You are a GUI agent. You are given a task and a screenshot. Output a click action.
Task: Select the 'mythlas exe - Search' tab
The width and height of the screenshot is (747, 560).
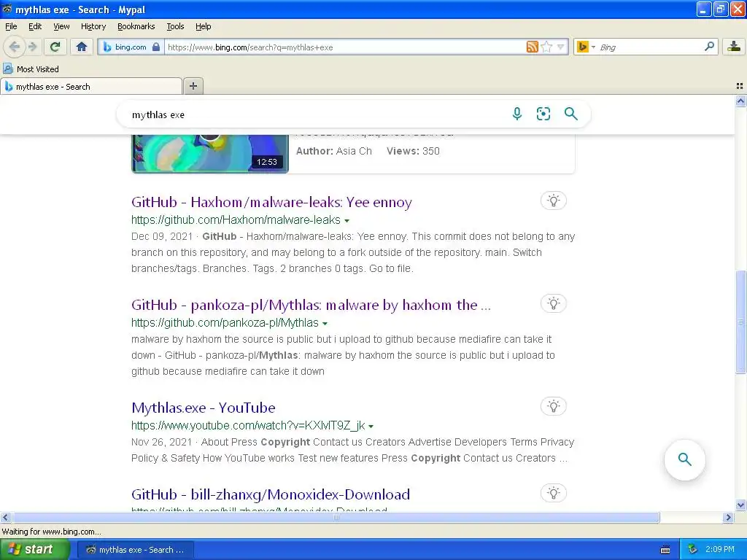coord(91,86)
